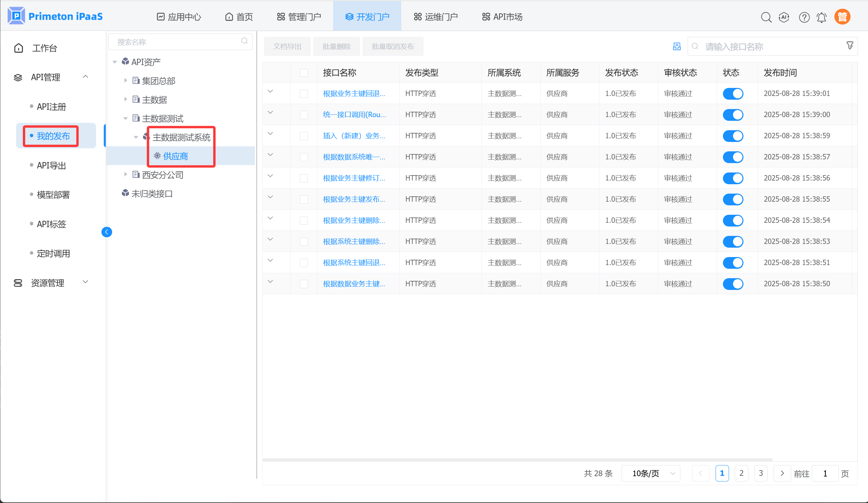The image size is (868, 503).
Task: Open the 根据业务主键回退 interface link
Action: (354, 94)
